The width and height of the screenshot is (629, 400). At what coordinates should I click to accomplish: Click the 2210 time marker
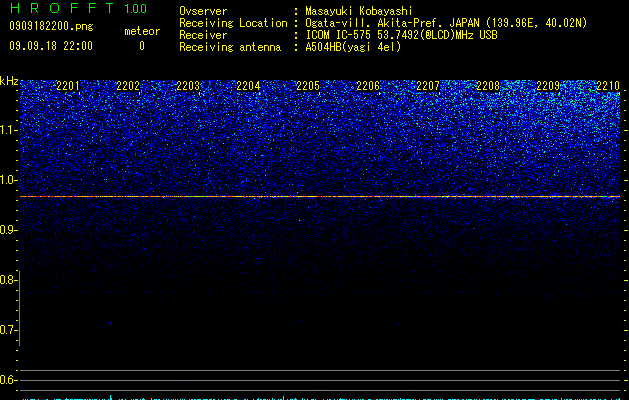pos(608,85)
